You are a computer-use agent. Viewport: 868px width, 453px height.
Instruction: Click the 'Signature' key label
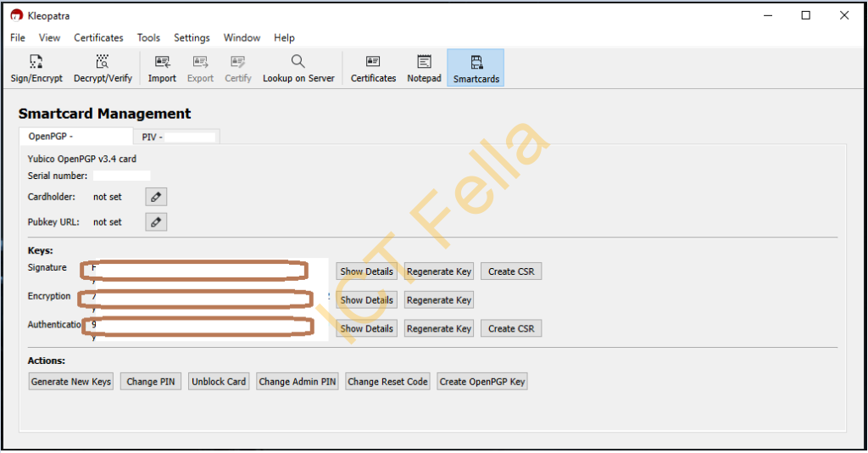coord(47,267)
